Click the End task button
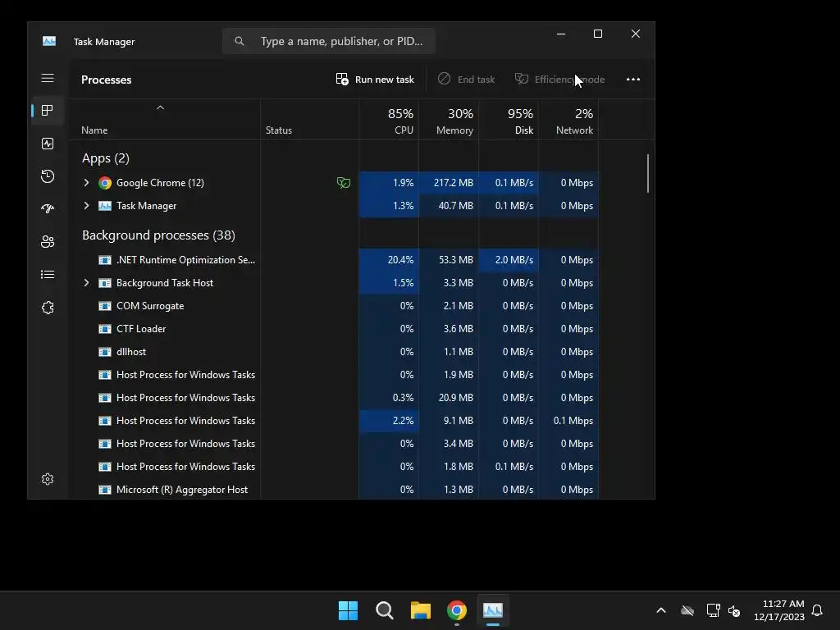Image resolution: width=840 pixels, height=630 pixels. tap(466, 80)
